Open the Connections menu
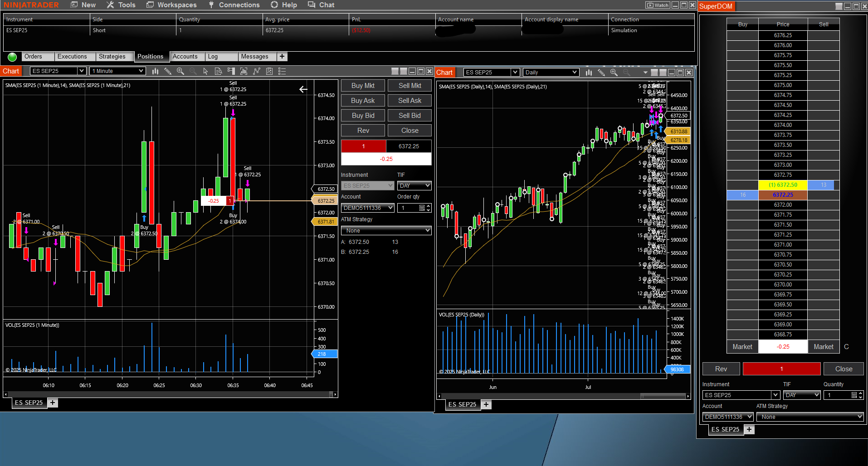Screen dimensions: 868x466 234,5
